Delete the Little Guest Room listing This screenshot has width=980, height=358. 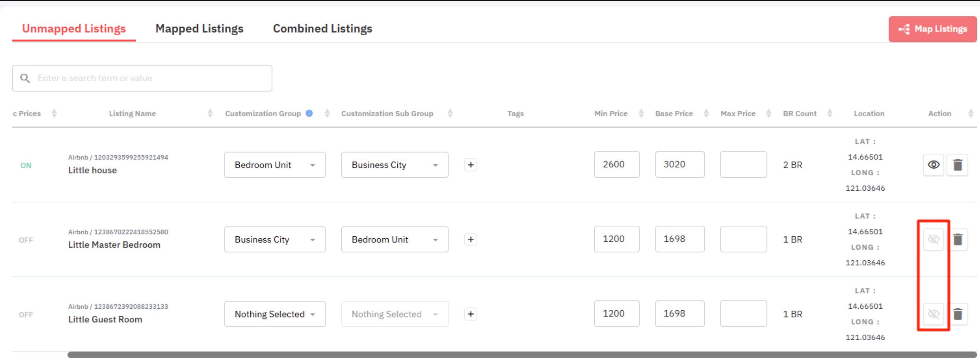[958, 314]
